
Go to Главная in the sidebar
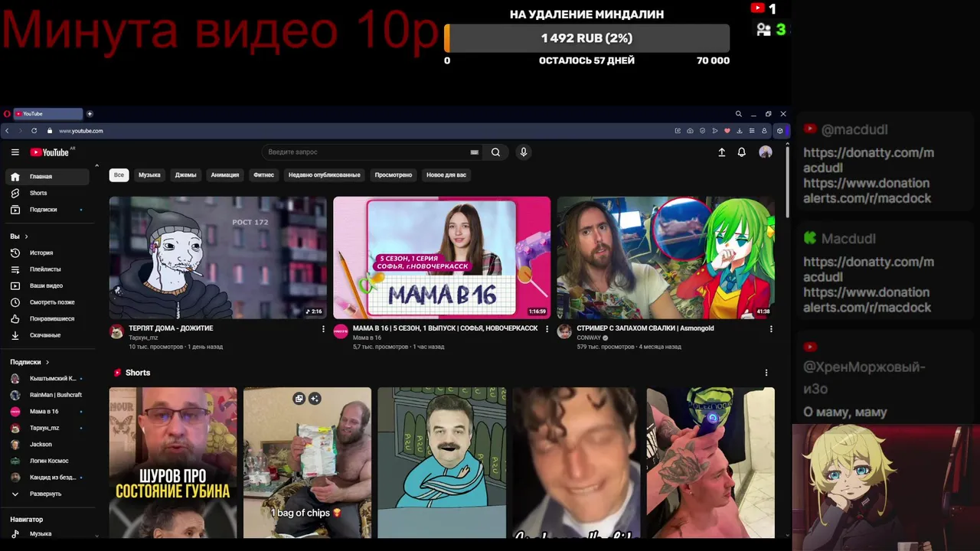pyautogui.click(x=47, y=177)
